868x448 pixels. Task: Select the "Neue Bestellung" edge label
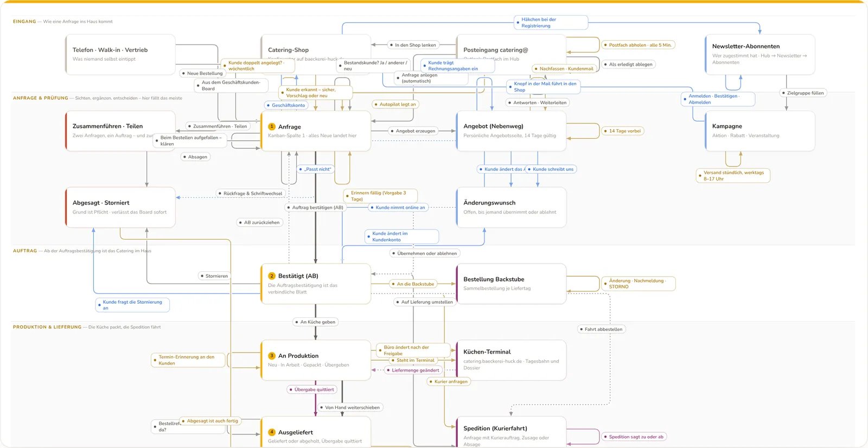(202, 73)
